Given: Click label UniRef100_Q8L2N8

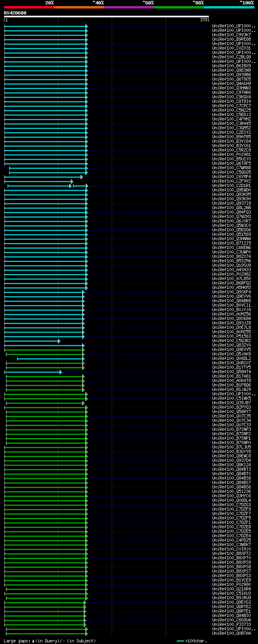Looking at the screenshot, I should (231, 208).
